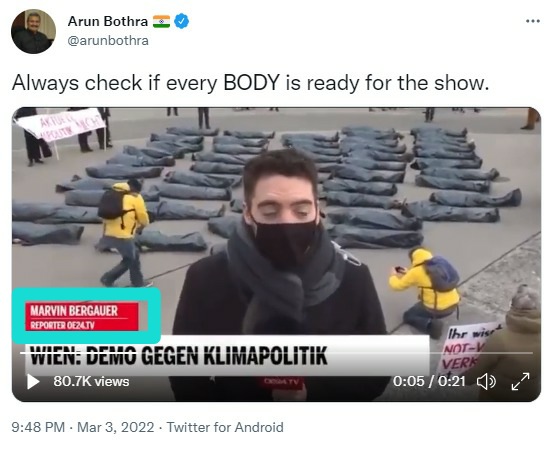The height and width of the screenshot is (449, 553).
Task: Open the three-dot more options menu
Action: (x=533, y=21)
